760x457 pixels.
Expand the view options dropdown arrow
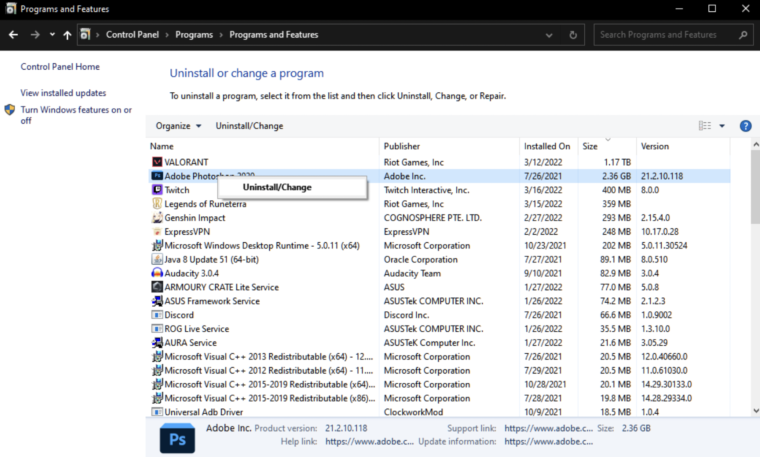pos(723,126)
